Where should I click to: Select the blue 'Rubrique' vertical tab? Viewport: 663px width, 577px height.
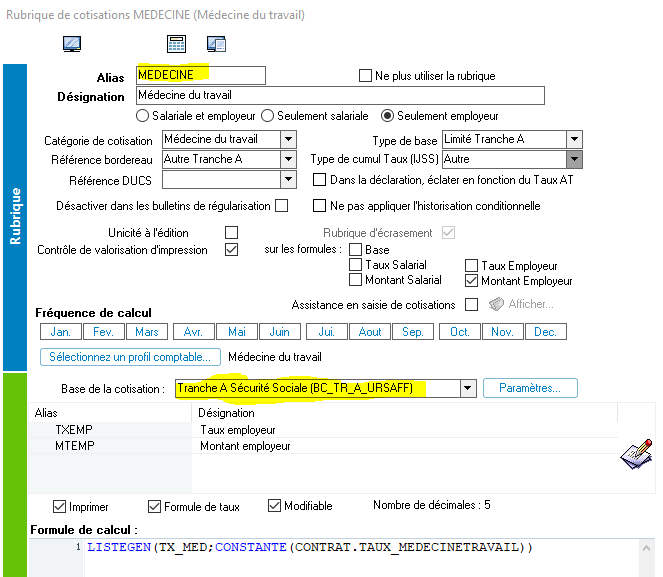click(15, 217)
